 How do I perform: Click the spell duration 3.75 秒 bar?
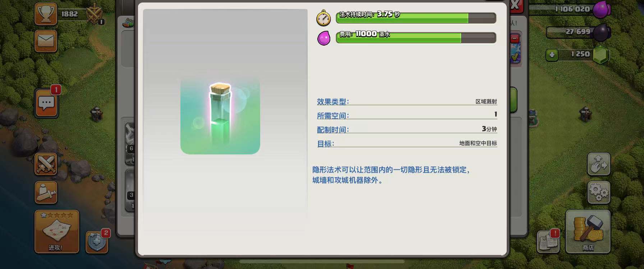click(x=416, y=18)
